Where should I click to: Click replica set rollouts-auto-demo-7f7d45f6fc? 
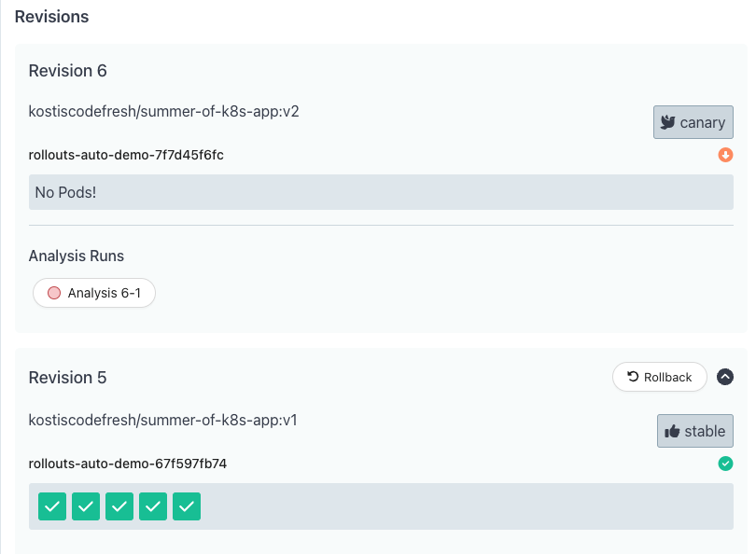click(x=126, y=155)
